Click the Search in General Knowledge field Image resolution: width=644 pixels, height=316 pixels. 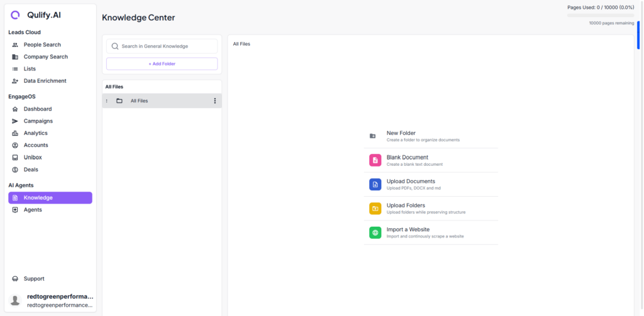click(162, 46)
